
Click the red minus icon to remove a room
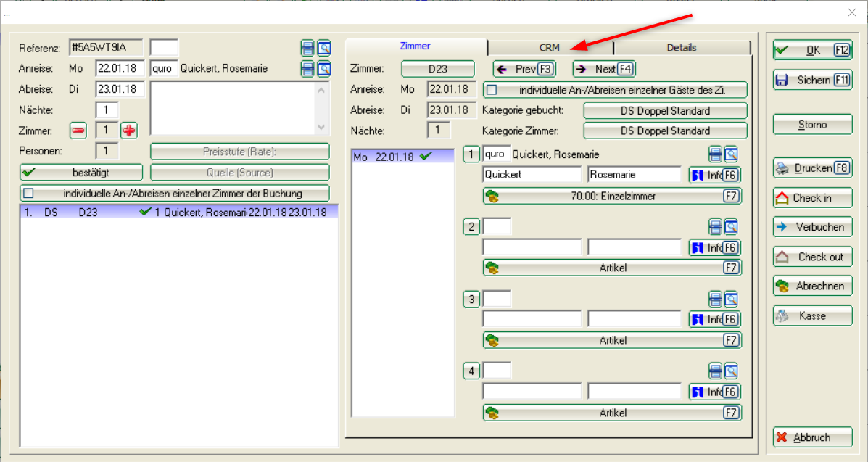click(x=78, y=131)
